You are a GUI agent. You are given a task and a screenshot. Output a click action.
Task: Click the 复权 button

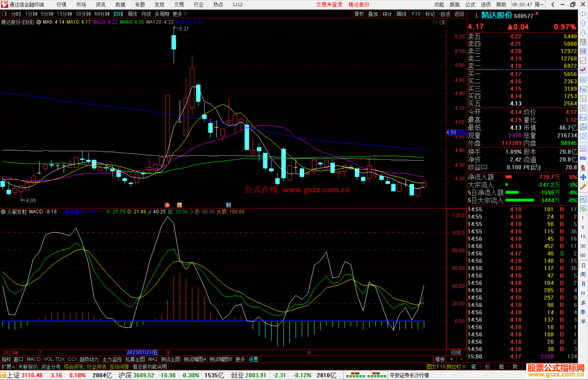click(359, 14)
